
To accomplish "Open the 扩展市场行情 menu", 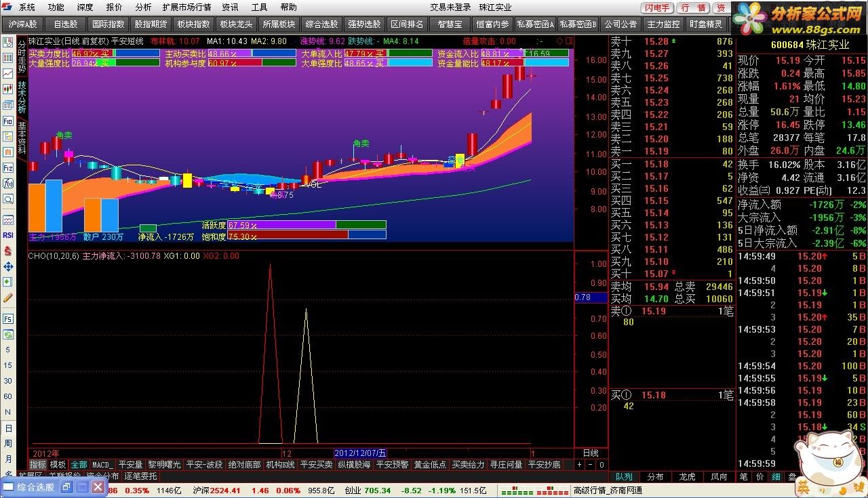I will (x=186, y=7).
